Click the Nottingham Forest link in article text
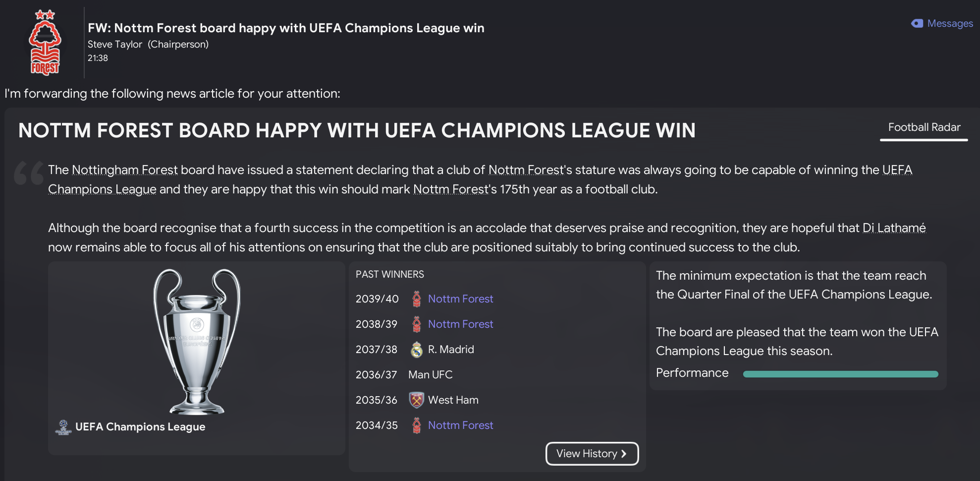The image size is (980, 481). [124, 170]
